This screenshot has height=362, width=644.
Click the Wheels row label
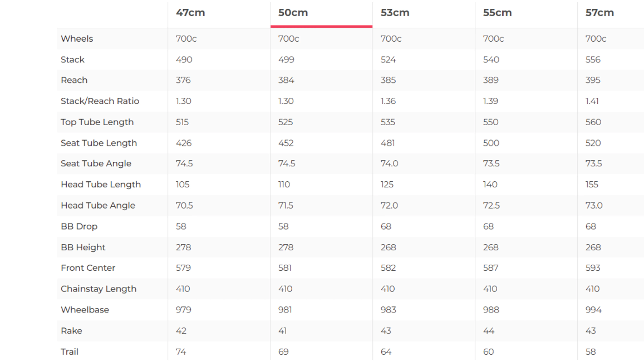click(x=77, y=39)
